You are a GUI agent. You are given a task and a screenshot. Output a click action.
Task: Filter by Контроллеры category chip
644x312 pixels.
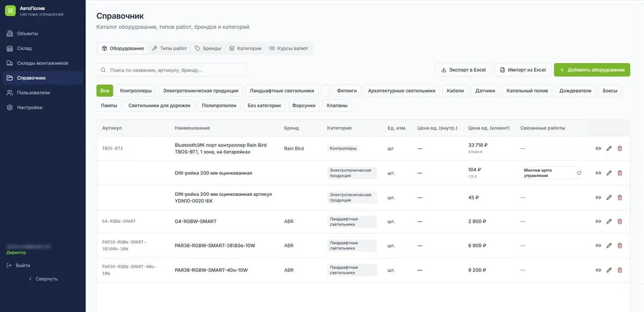[x=136, y=91]
